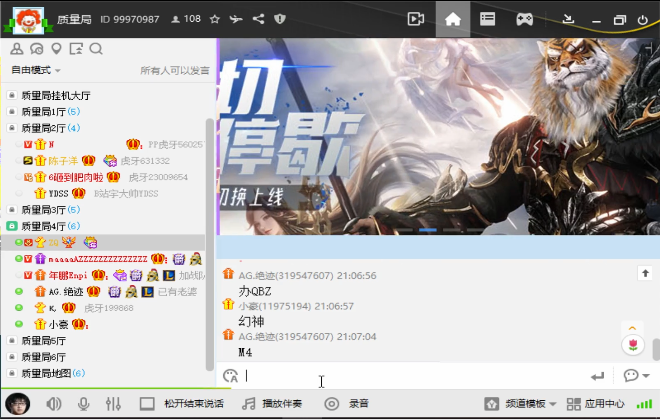The image size is (660, 420).
Task: Open the sidebar search magnifier icon
Action: pos(96,49)
